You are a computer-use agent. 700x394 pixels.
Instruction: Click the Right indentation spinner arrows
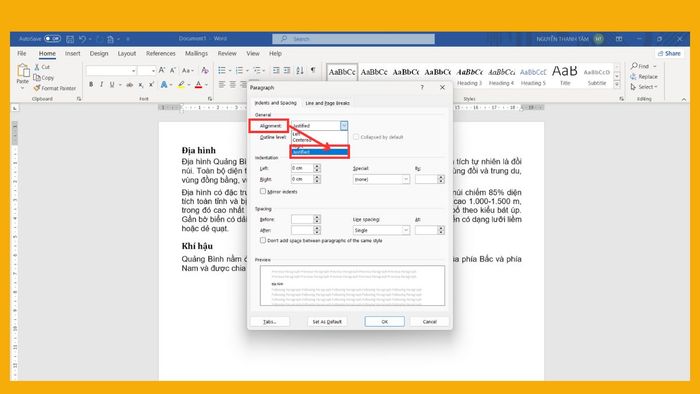pyautogui.click(x=317, y=179)
